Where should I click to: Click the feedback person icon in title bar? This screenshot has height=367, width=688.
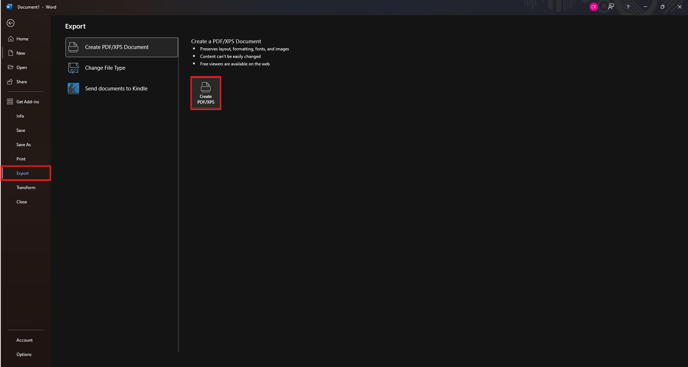pyautogui.click(x=610, y=7)
